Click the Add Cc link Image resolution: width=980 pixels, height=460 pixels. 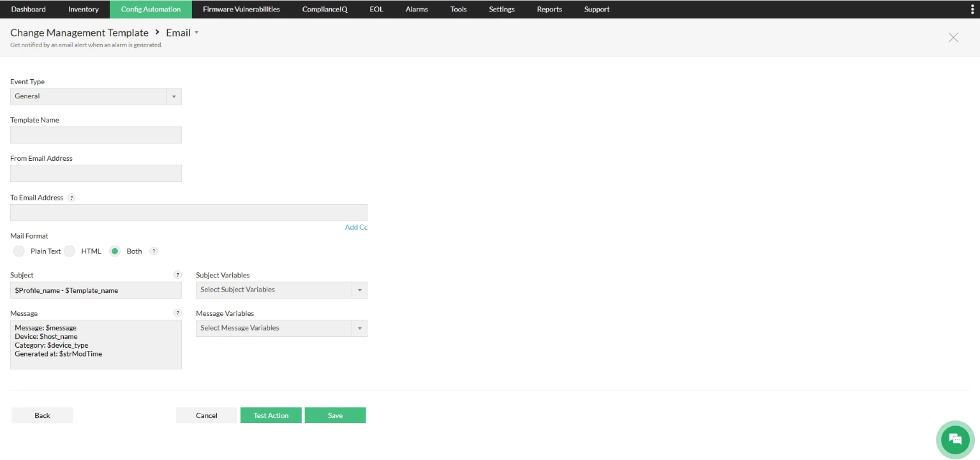click(x=356, y=227)
